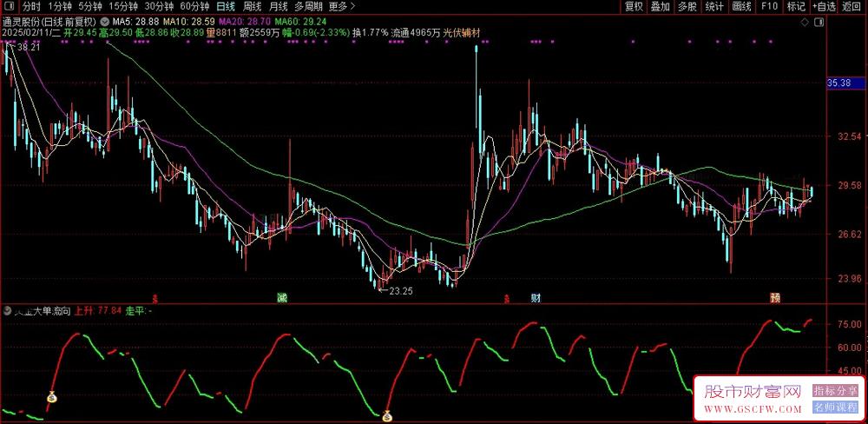Click the 预 forecast marker
The width and height of the screenshot is (868, 424).
(x=775, y=298)
